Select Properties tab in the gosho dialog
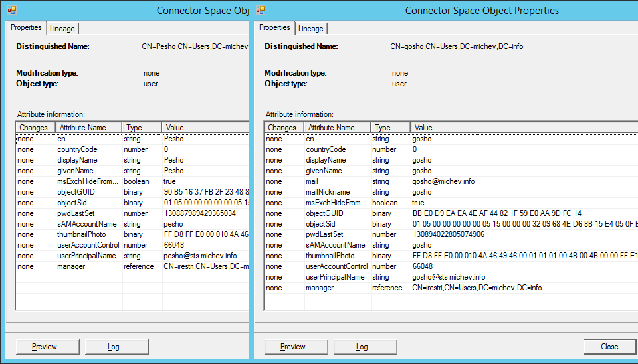Screen dimensions: 638x364 pos(274,28)
